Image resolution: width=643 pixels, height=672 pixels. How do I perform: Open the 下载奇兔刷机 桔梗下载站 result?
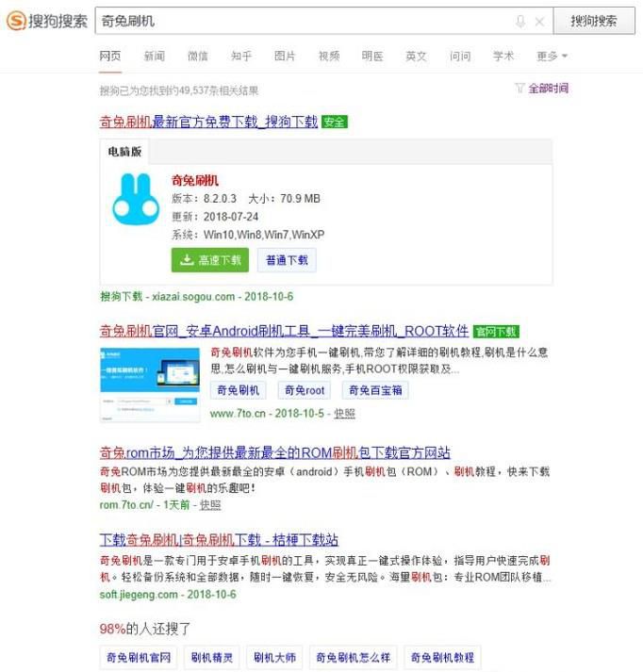coord(219,539)
